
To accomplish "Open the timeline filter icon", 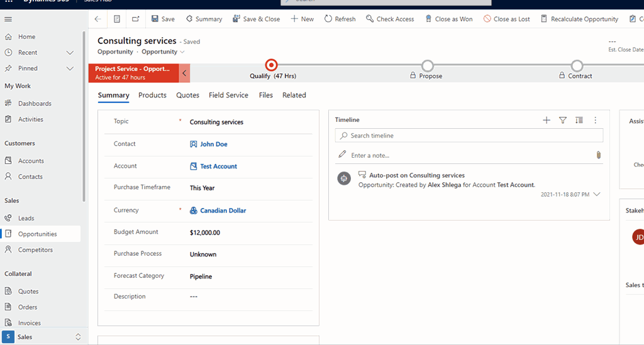I will tap(563, 120).
